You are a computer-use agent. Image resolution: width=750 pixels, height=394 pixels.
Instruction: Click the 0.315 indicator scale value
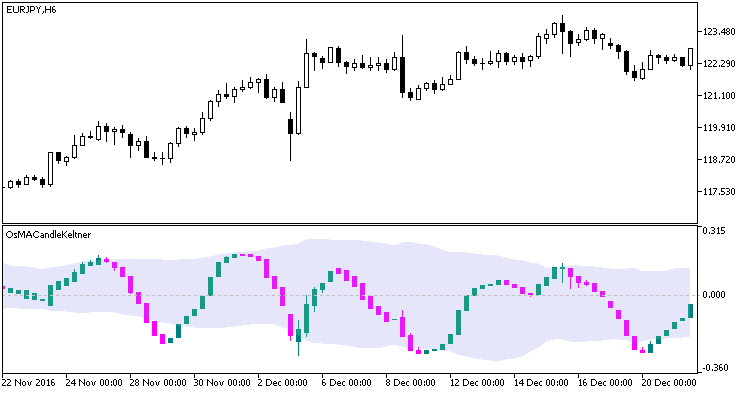pyautogui.click(x=714, y=231)
